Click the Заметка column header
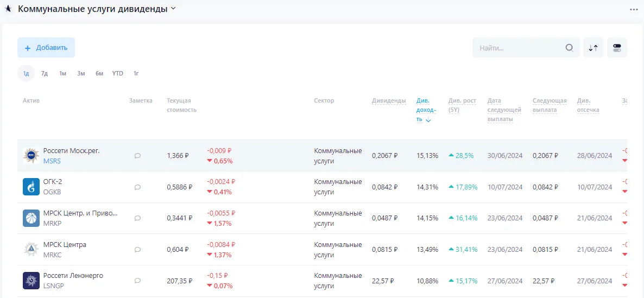This screenshot has width=644, height=298. [141, 100]
